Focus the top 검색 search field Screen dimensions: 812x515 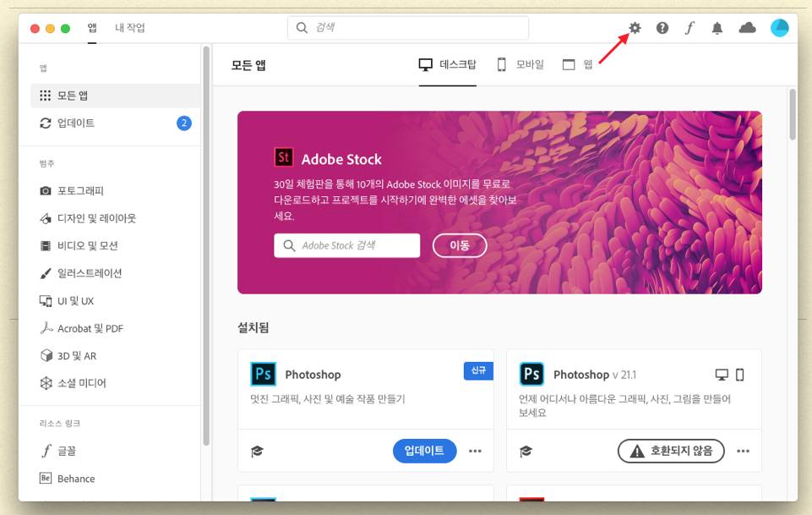(x=408, y=27)
